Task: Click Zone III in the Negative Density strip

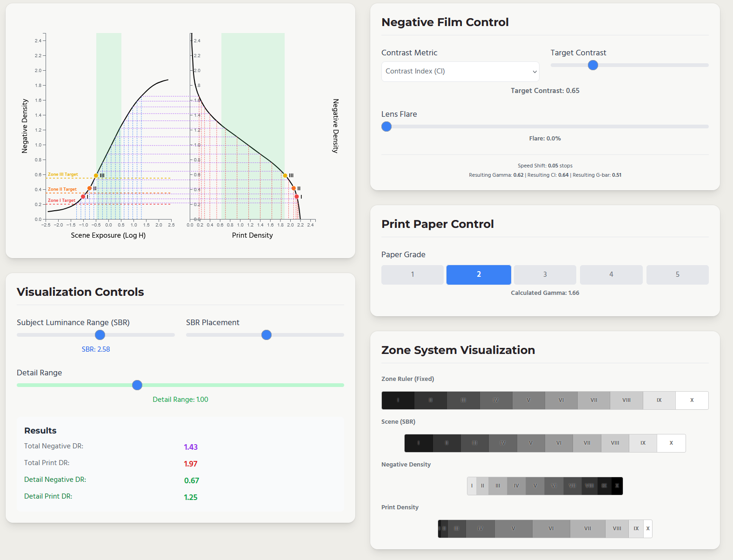Action: [498, 486]
